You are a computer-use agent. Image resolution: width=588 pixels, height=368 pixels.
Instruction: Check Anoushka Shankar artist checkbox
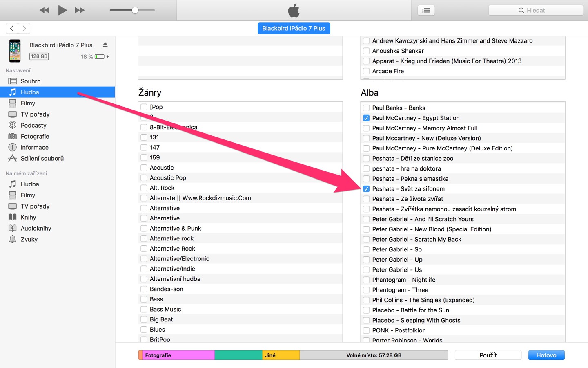(366, 51)
